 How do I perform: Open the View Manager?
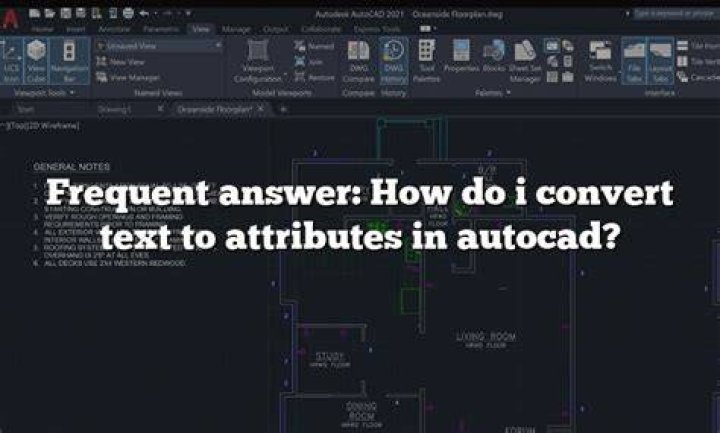click(x=129, y=78)
